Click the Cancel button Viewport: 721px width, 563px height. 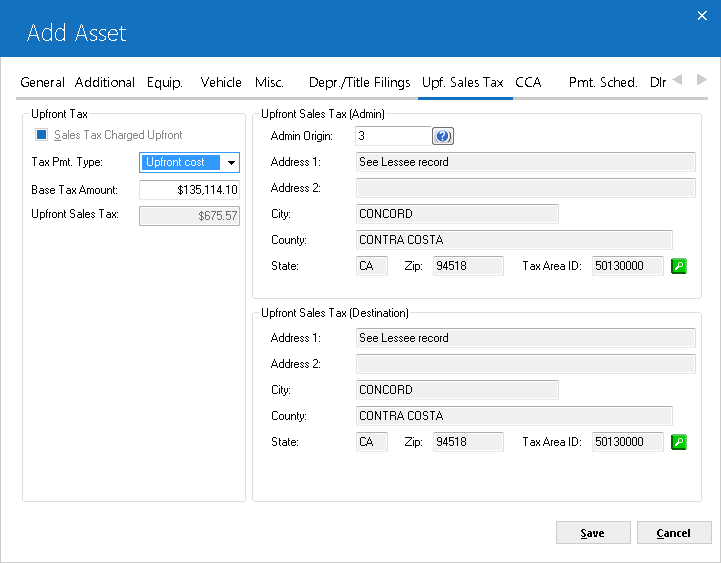click(674, 533)
